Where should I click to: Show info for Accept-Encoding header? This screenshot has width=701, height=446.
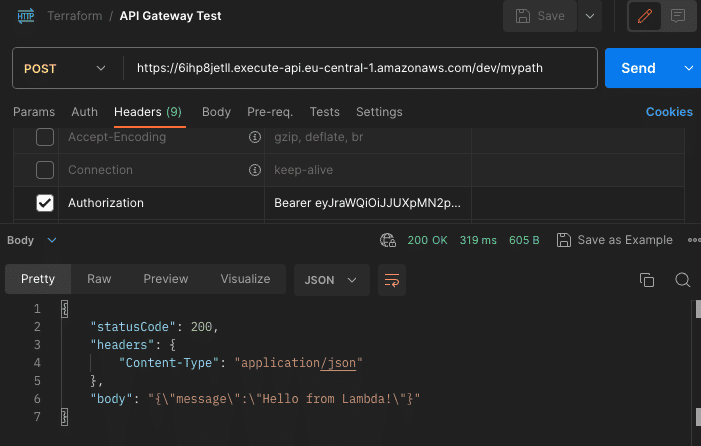255,137
